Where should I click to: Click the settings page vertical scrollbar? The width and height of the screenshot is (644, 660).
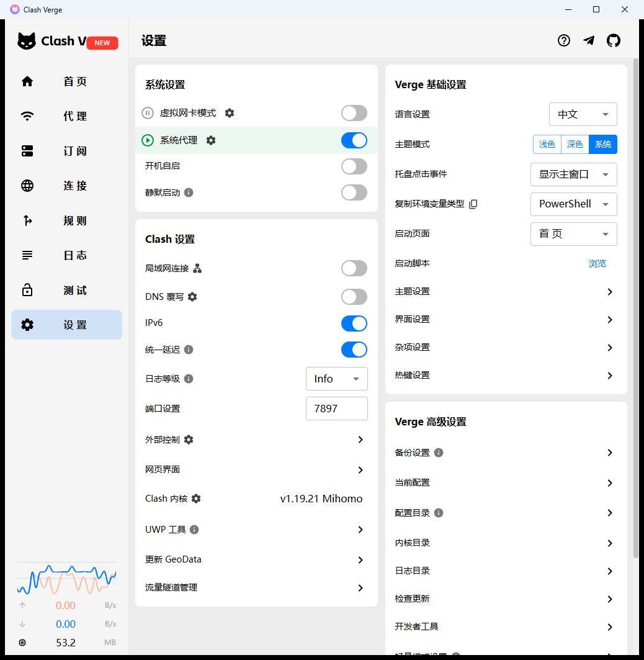point(635,308)
